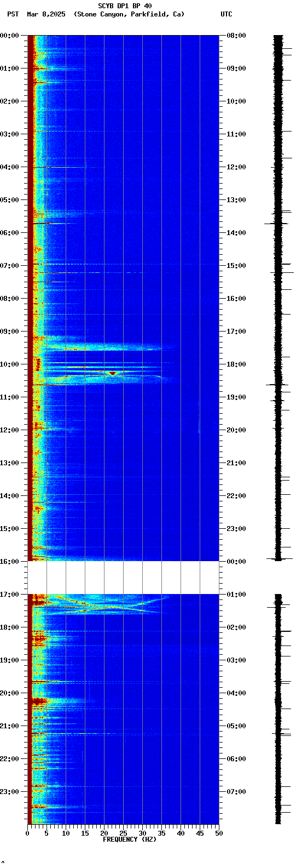The width and height of the screenshot is (302, 868).
Task: Select '(Stone Canyon, Parkfield, Ca)' location text
Action: point(129,14)
